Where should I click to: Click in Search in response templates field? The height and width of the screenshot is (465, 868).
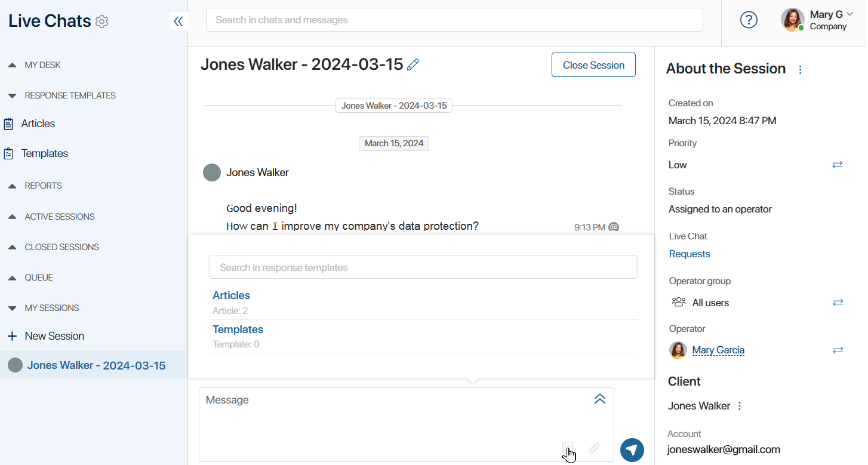coord(423,267)
